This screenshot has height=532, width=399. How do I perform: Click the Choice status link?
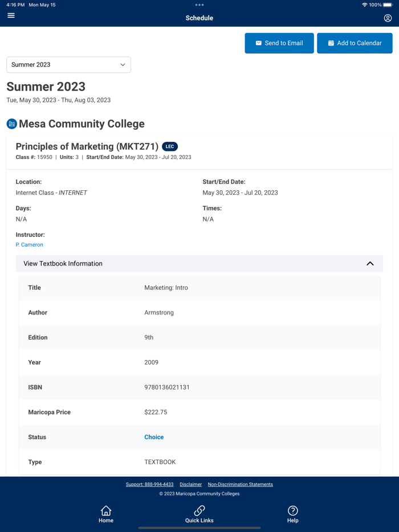(x=154, y=437)
